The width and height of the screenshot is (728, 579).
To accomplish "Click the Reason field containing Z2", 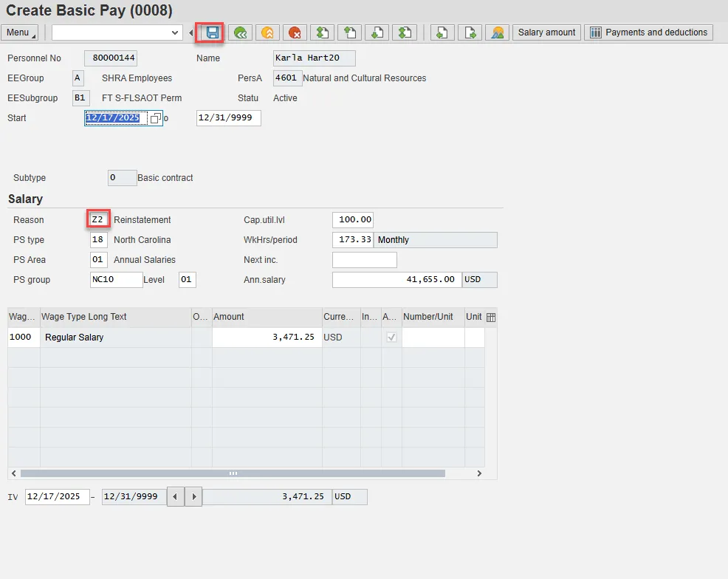I will tap(98, 220).
